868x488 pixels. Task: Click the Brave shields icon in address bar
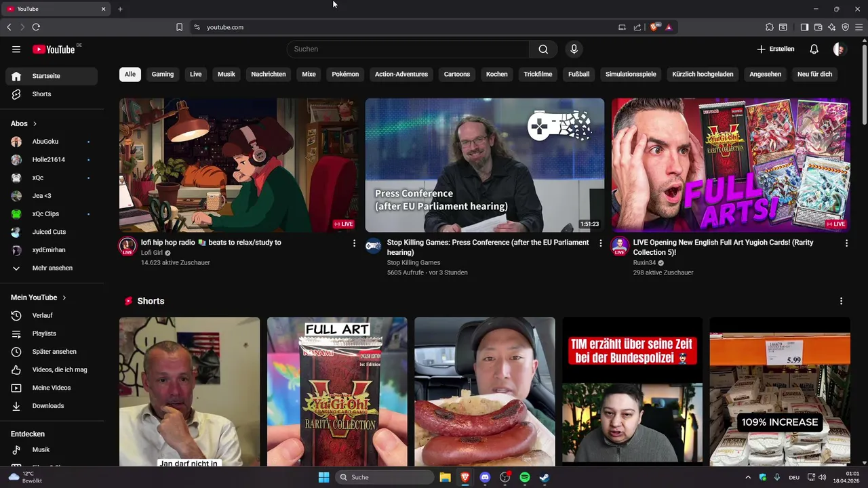point(654,27)
